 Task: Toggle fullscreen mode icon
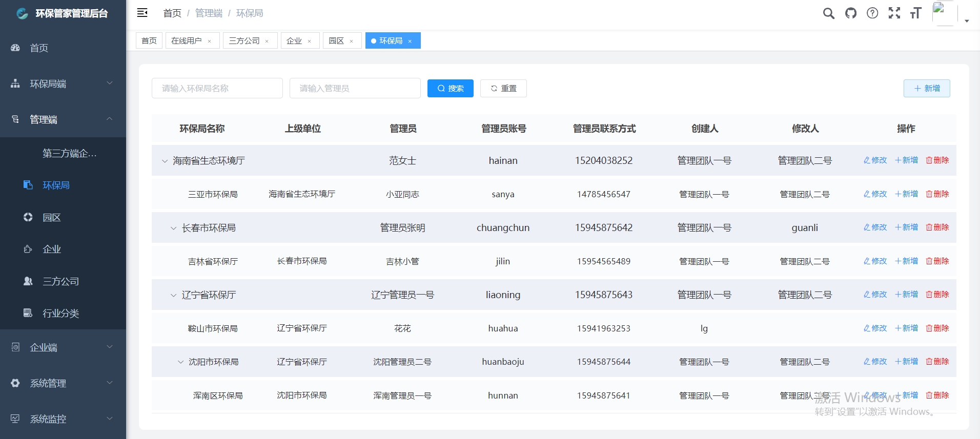coord(894,13)
